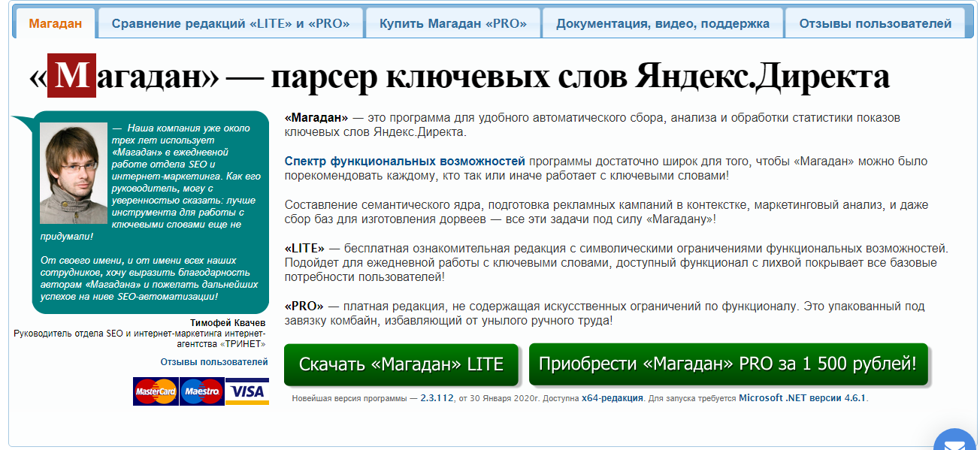Click the sidebar «Отзывы пользователей» link
Screen dimensions: 980x450
click(216, 361)
